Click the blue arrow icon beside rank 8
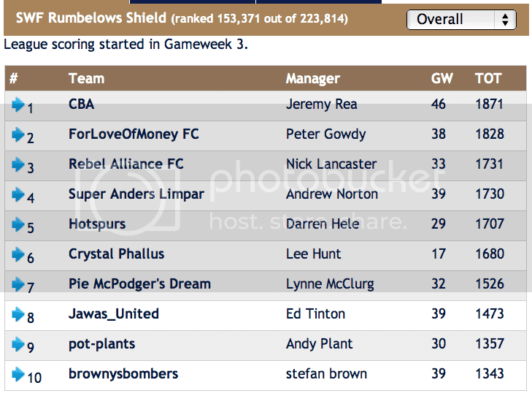Screen dimensions: 532x396 (x=18, y=314)
